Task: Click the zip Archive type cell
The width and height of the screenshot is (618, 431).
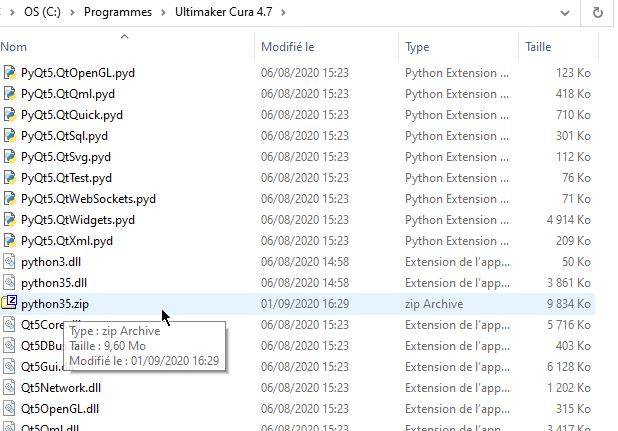Action: tap(434, 304)
